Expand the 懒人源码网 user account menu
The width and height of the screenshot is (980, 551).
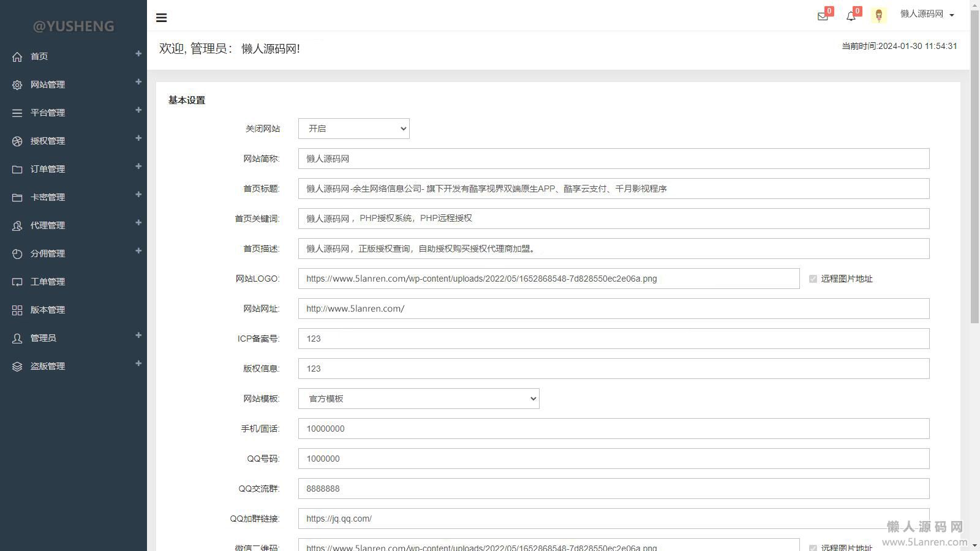point(927,14)
